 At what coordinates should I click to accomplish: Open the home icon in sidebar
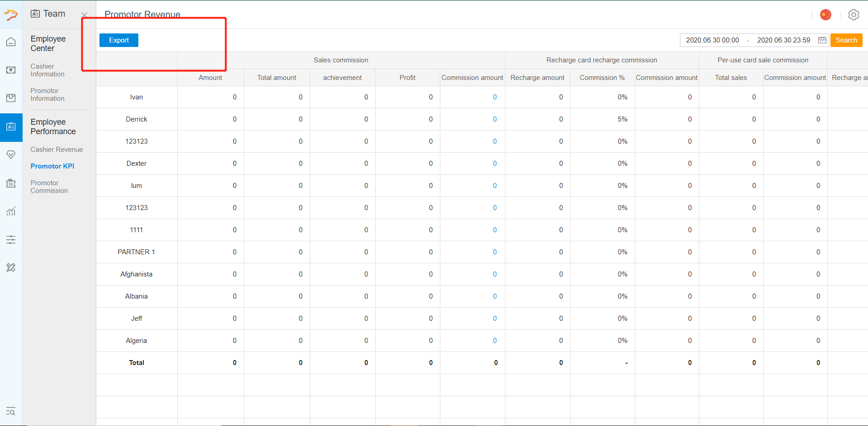11,42
